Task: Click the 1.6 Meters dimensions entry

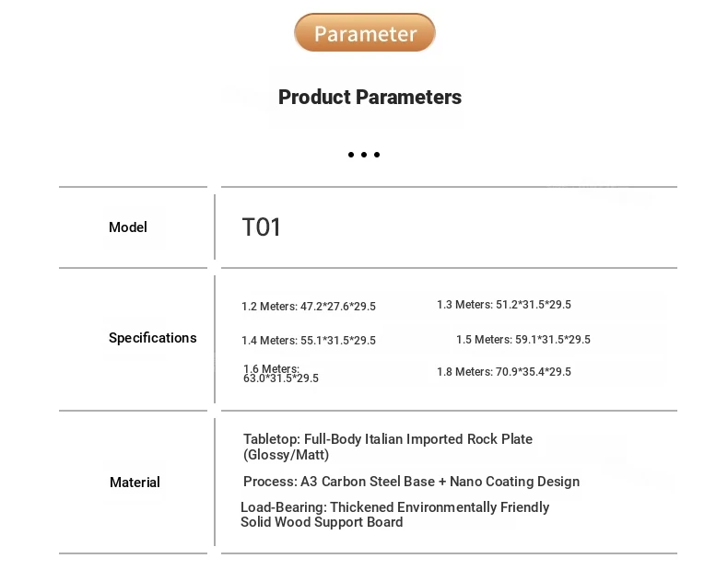Action: (x=281, y=373)
